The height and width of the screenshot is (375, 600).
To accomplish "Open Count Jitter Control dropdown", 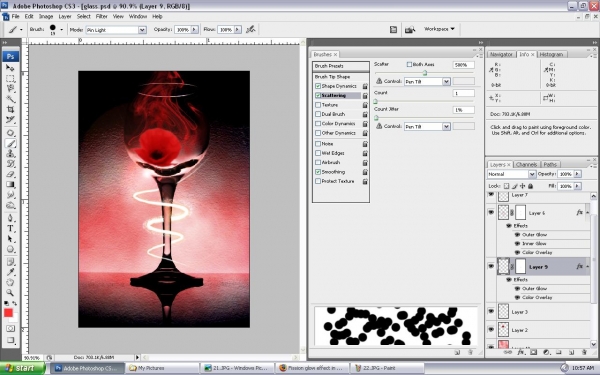I will click(x=446, y=126).
